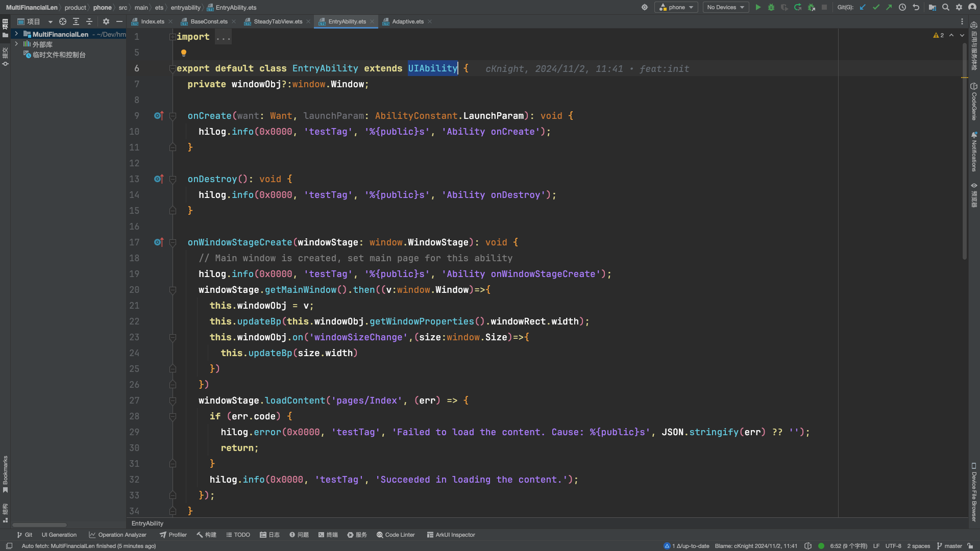
Task: Expand the 外部库 external libraries node
Action: tap(16, 44)
